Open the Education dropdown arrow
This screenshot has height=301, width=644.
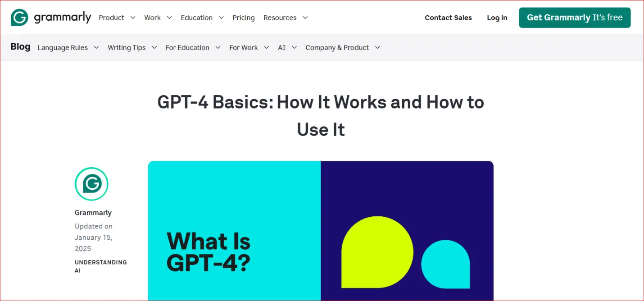coord(221,18)
